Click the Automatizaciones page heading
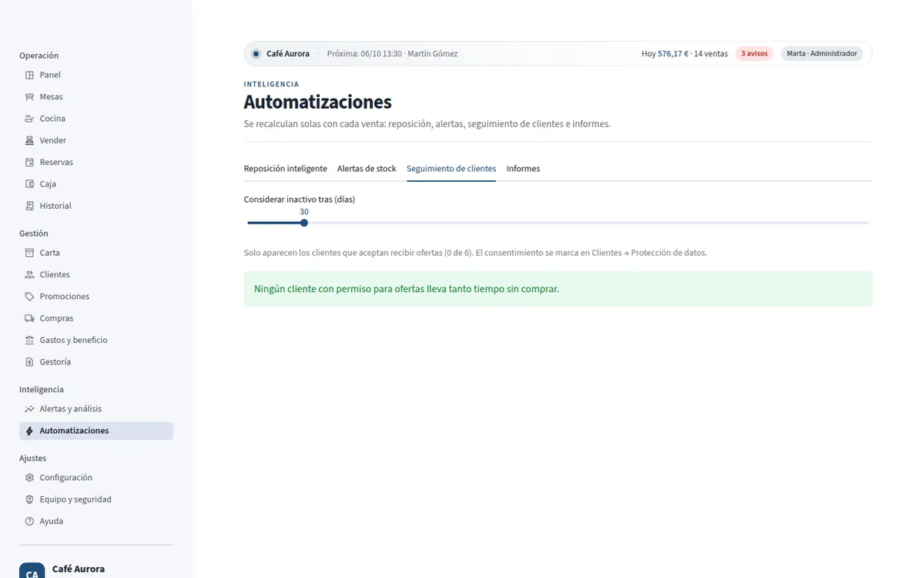 [x=318, y=102]
